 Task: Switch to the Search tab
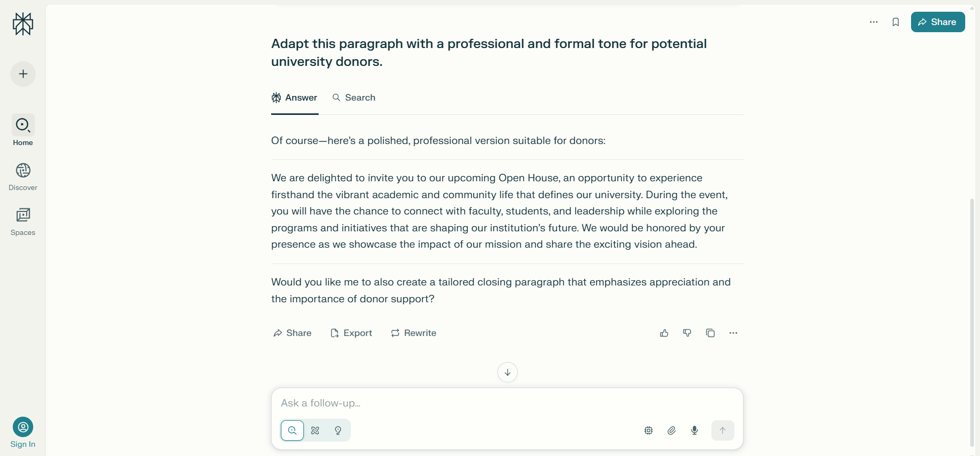pyautogui.click(x=353, y=98)
